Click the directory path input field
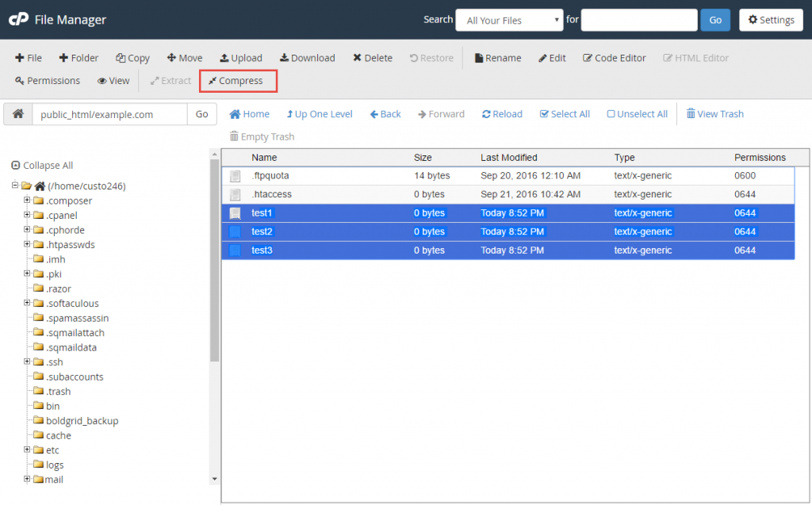The width and height of the screenshot is (812, 505). pyautogui.click(x=103, y=113)
